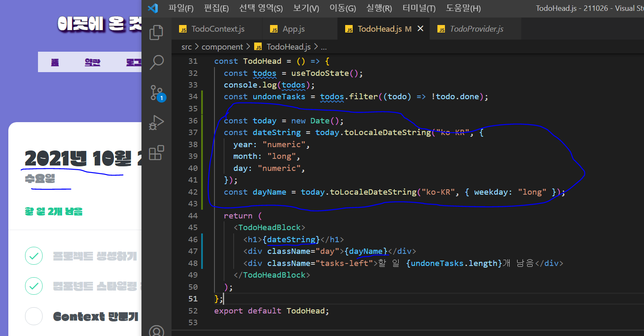Toggle the 컴포넌트 스타일링 todo check circle
The width and height of the screenshot is (644, 336).
(x=34, y=286)
